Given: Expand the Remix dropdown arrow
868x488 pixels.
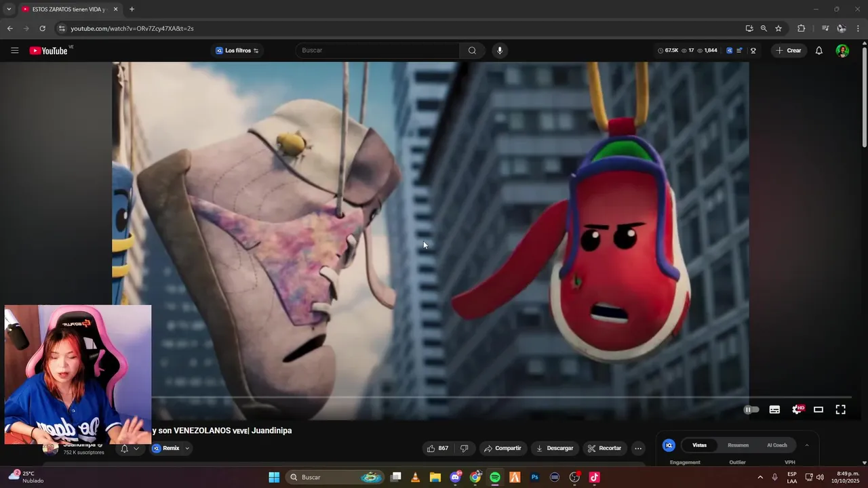Looking at the screenshot, I should (x=187, y=448).
